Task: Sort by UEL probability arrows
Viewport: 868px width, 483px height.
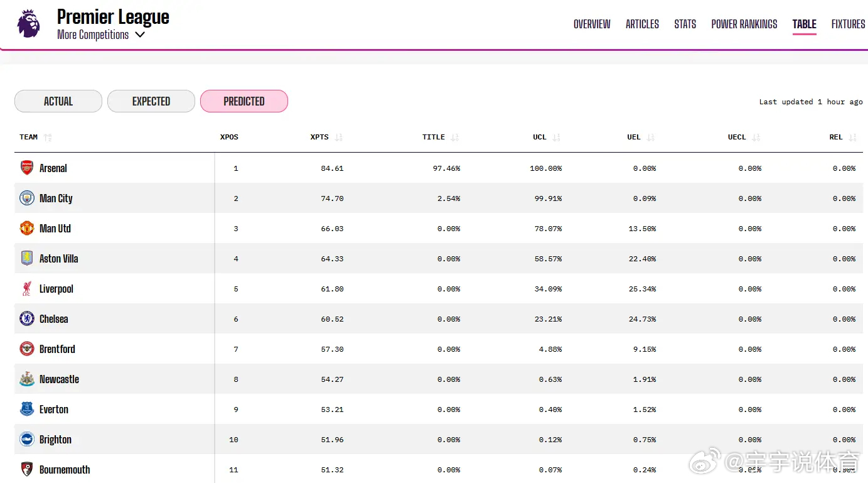Action: 651,137
